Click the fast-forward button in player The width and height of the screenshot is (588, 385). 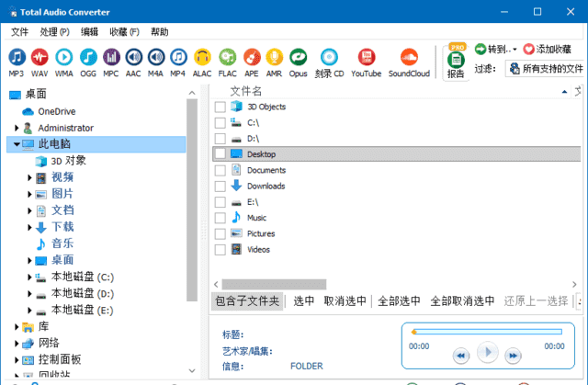pos(513,356)
